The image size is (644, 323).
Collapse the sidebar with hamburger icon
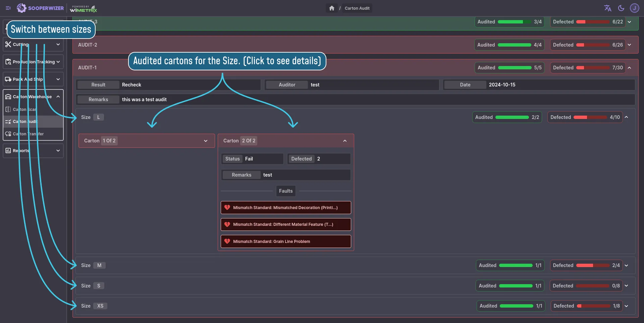click(x=8, y=8)
